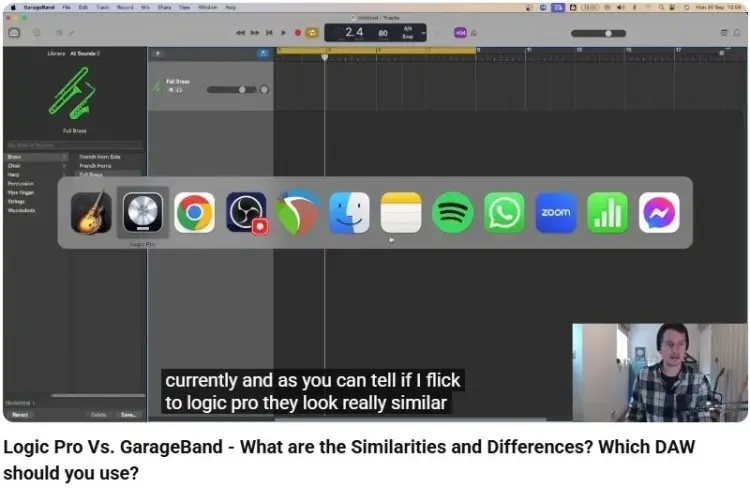Expand the Choir category chevron
Viewport: 750px width, 488px height.
64,166
